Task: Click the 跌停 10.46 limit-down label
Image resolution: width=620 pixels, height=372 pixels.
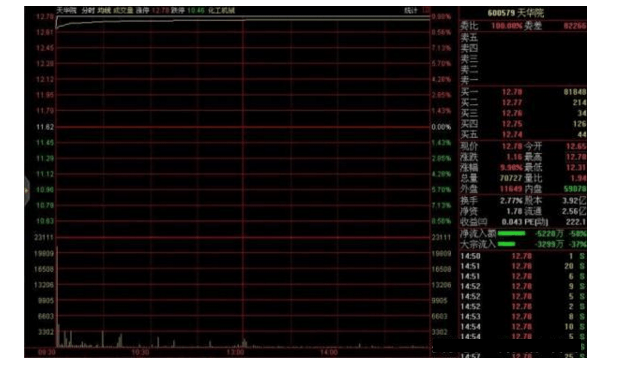Action: tap(188, 10)
